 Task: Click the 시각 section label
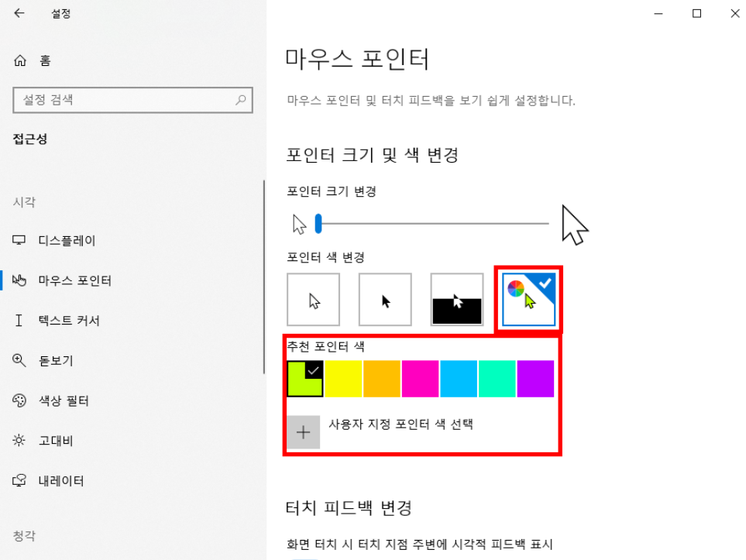click(24, 201)
